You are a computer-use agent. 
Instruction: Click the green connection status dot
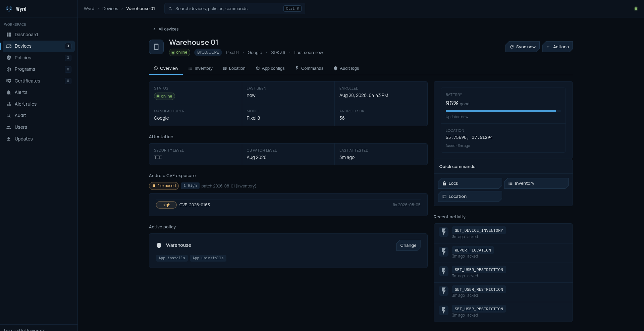(x=636, y=9)
